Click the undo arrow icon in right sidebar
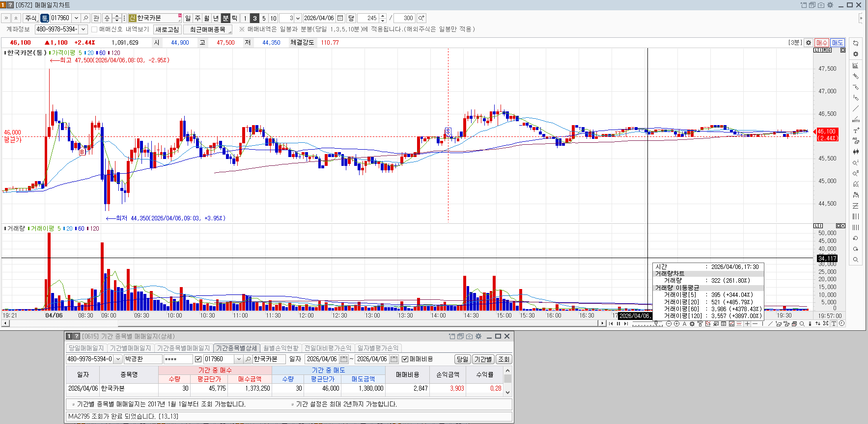Viewport: 868px width, 424px height. [x=856, y=238]
